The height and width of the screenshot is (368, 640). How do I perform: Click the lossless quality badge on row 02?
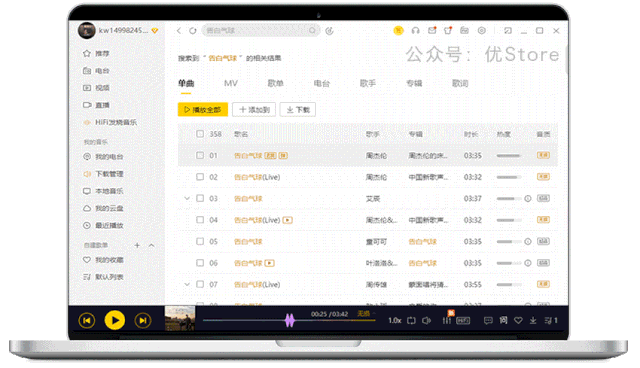(543, 177)
